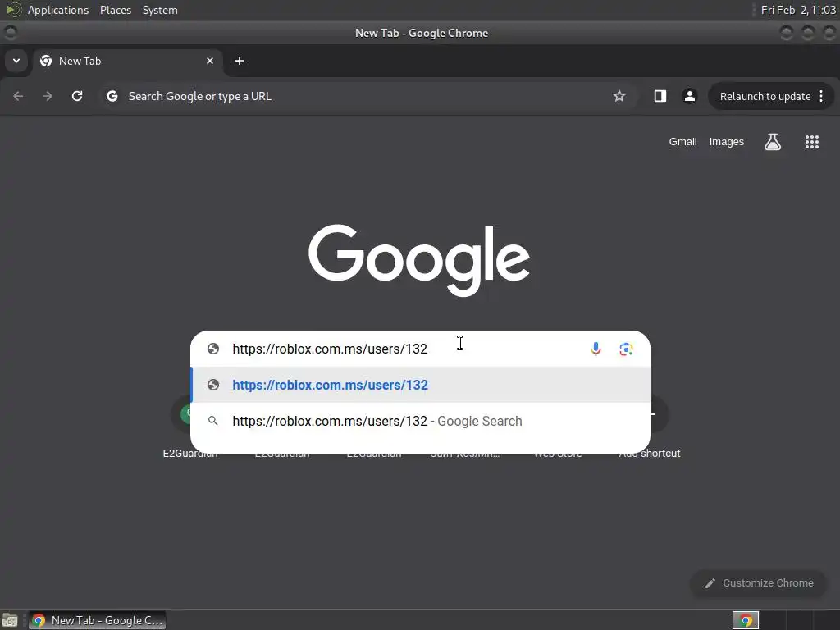Click Relaunch to update
840x630 pixels.
[765, 97]
